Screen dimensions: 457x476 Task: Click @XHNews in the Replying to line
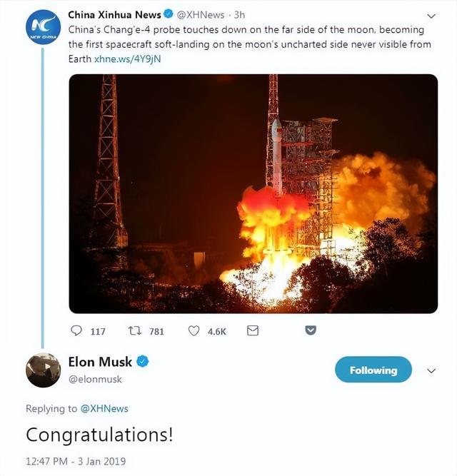104,409
